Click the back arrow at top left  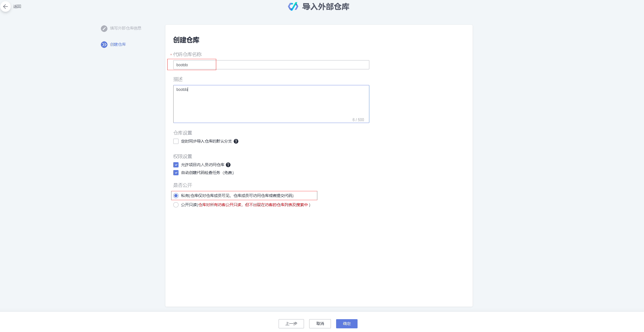[5, 6]
